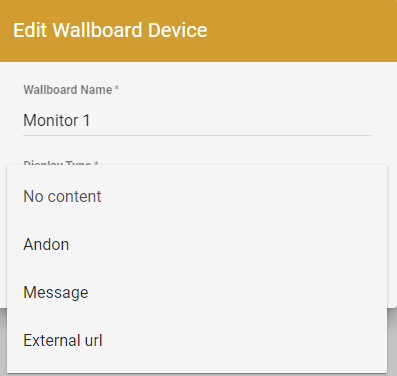
Task: Click empty gold header bar area
Action: pos(300,31)
